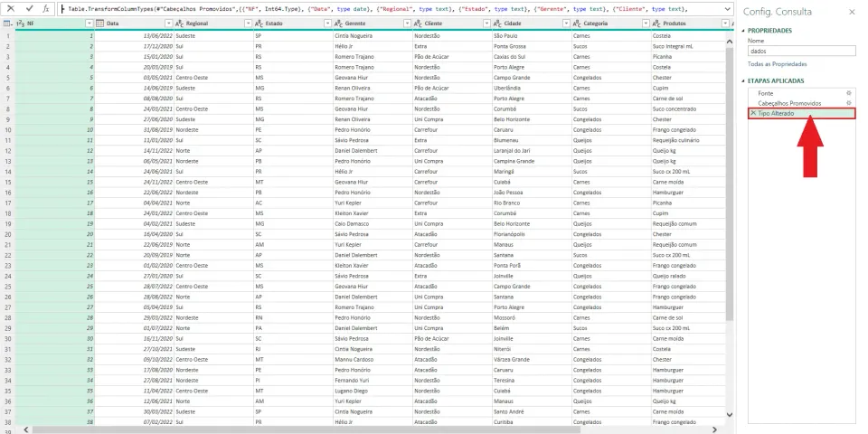Open the Cidade column filter dropdown
Viewport: 868px width, 434px height.
point(566,24)
